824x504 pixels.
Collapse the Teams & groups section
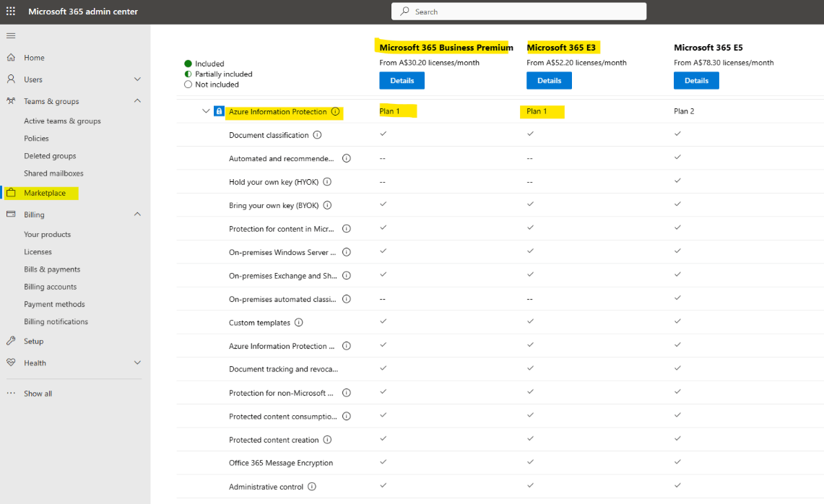pyautogui.click(x=137, y=101)
